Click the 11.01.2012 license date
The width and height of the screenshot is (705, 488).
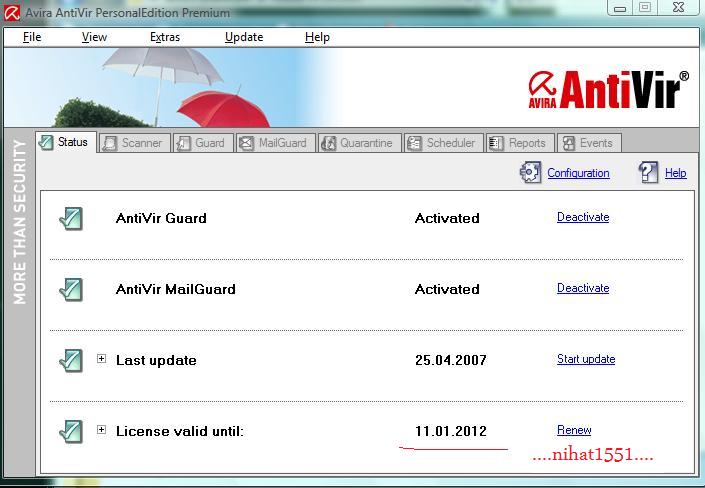click(451, 432)
